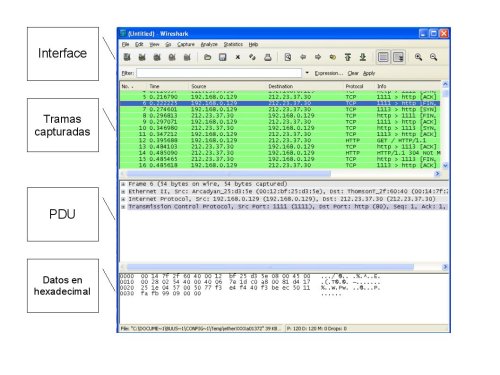
Task: Go forward in packet history arrow
Action: (318, 57)
